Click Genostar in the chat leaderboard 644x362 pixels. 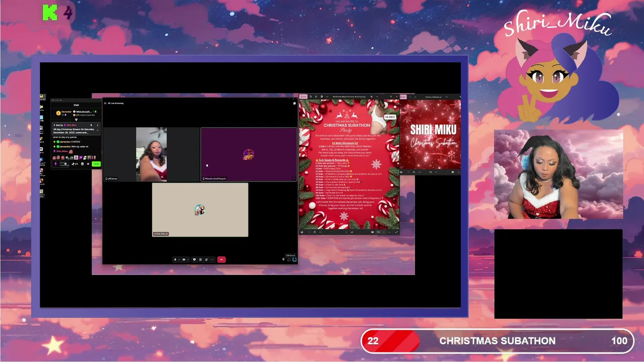click(x=66, y=112)
